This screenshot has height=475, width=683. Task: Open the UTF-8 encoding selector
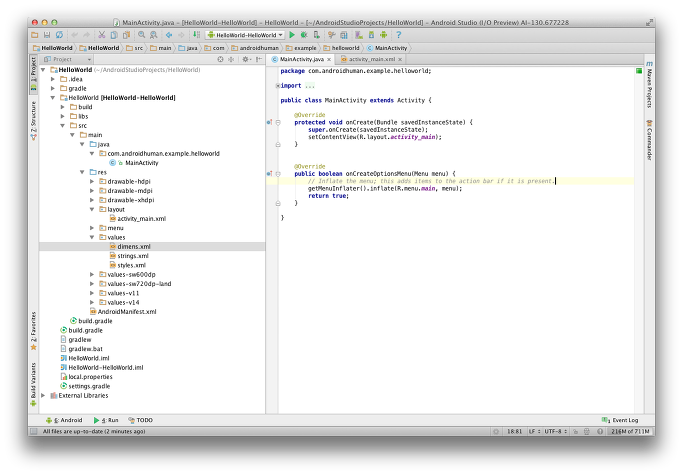pos(556,432)
